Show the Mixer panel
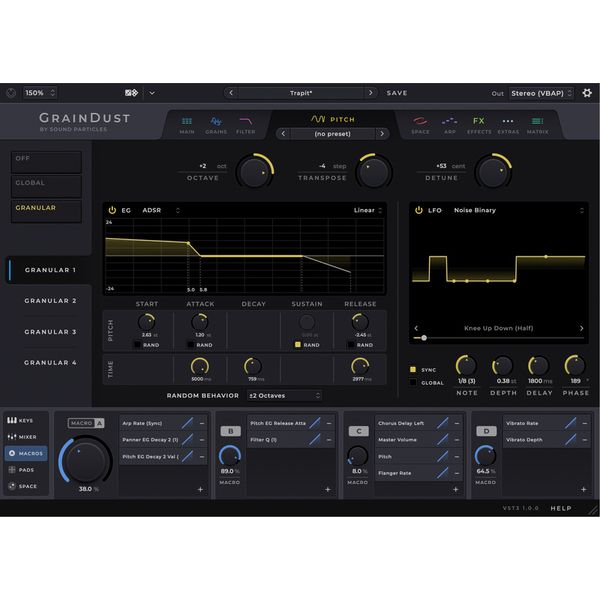Screen dimensions: 600x600 (x=26, y=437)
